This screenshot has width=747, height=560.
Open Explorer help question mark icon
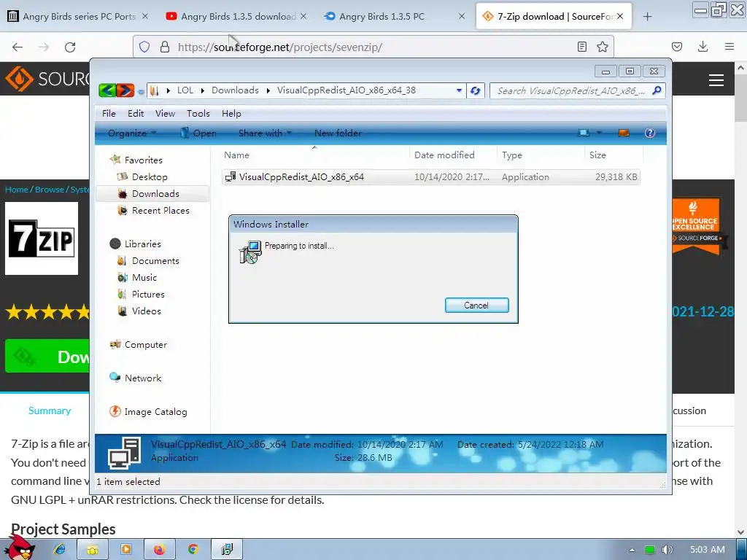(650, 133)
